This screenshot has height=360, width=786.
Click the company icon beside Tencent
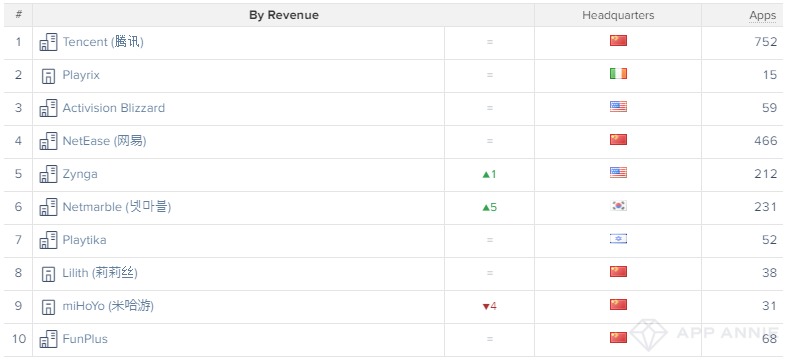point(48,42)
